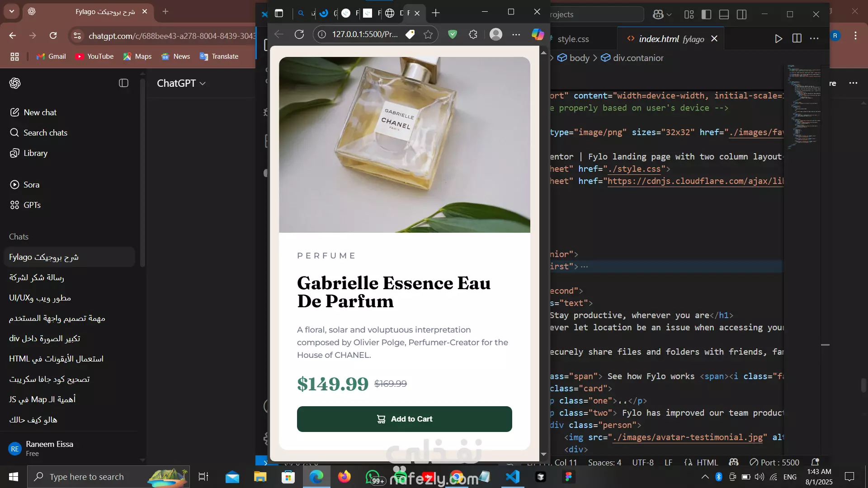868x488 pixels.
Task: Open the site information icon in Edge's address bar
Action: coord(322,34)
